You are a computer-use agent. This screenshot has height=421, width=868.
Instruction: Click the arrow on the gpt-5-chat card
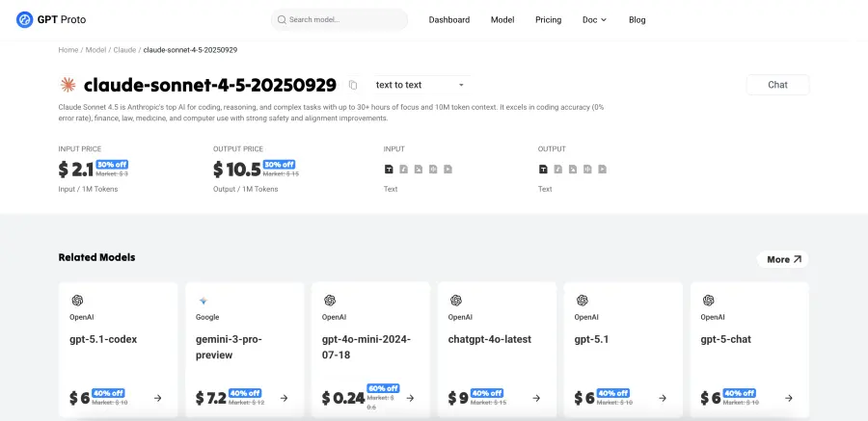click(x=789, y=398)
